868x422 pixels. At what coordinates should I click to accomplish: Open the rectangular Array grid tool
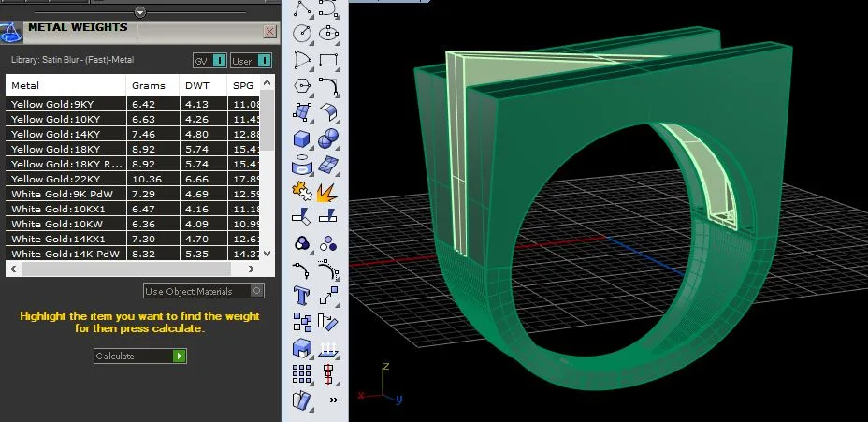tap(302, 374)
